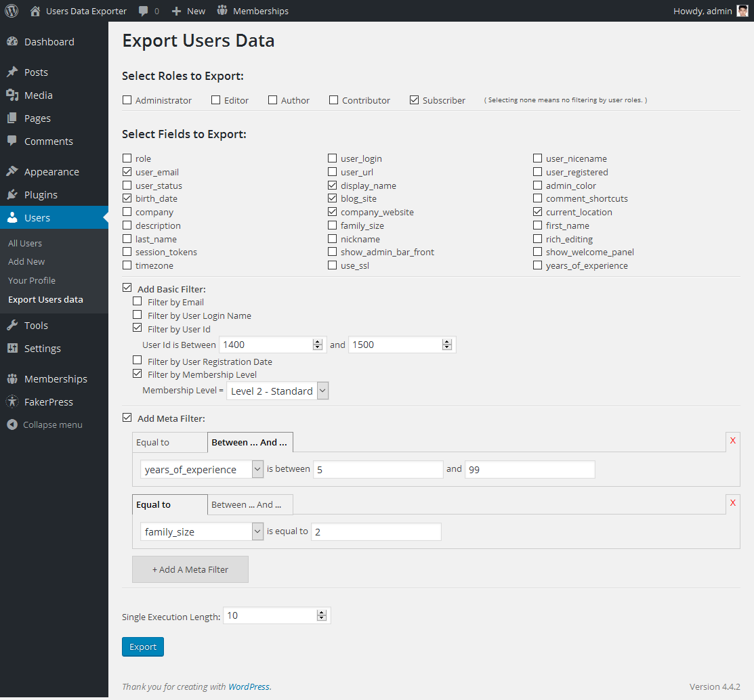Screen dimensions: 754x700
Task: Click the blue Export button
Action: [x=143, y=647]
